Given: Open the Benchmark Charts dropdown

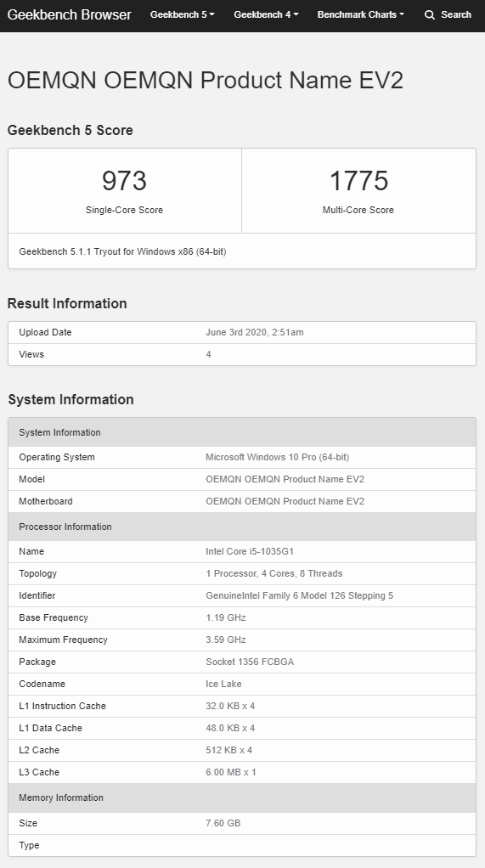Looking at the screenshot, I should tap(360, 15).
